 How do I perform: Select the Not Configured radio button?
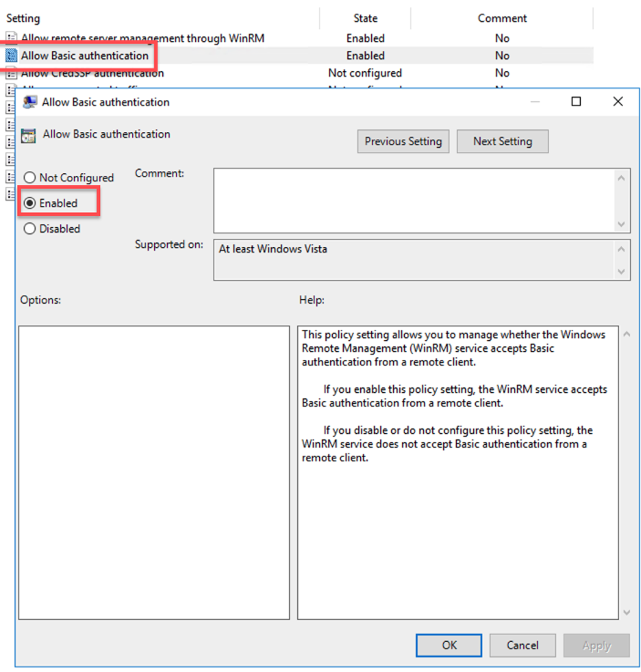pyautogui.click(x=29, y=177)
